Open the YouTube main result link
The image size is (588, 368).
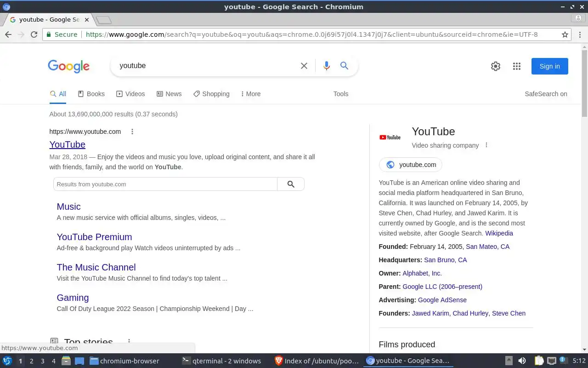68,144
